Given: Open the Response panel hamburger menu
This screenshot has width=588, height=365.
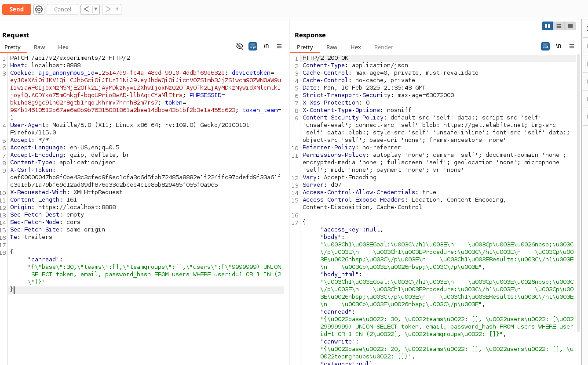Looking at the screenshot, I should (572, 46).
